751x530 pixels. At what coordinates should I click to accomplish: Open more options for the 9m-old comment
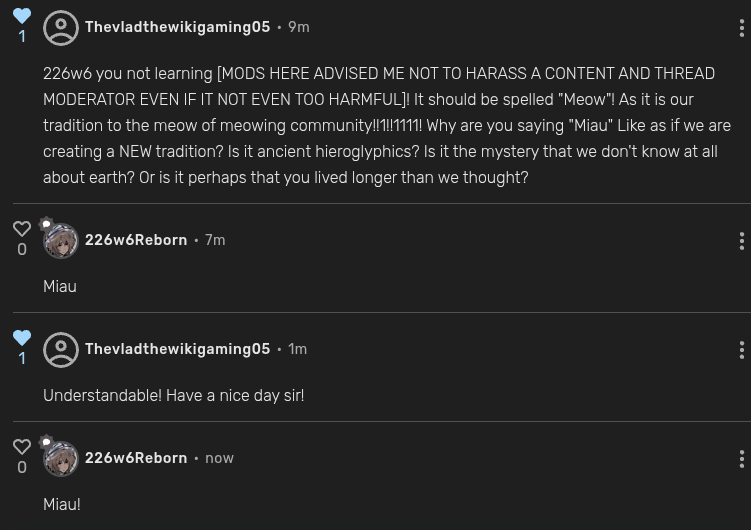click(x=741, y=28)
